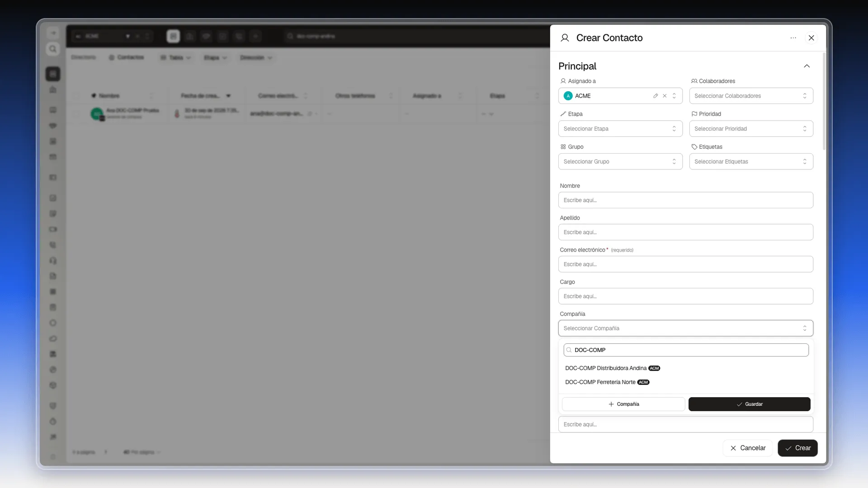
Task: Click the collapse arrow atop left sidebar
Action: (53, 33)
